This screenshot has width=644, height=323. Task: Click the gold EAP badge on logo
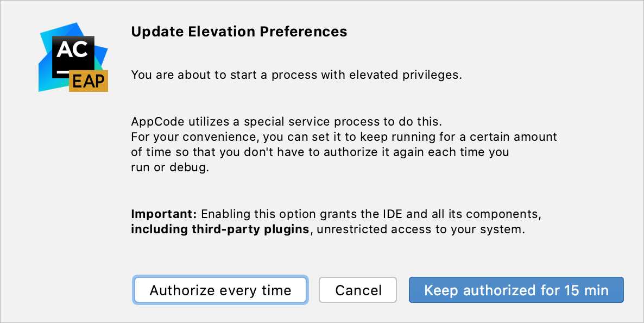[x=89, y=80]
